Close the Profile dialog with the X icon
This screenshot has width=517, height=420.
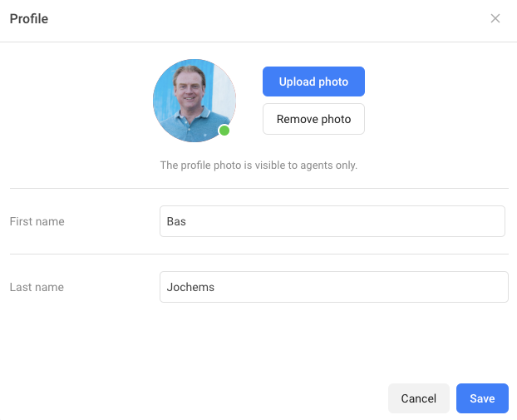(495, 18)
